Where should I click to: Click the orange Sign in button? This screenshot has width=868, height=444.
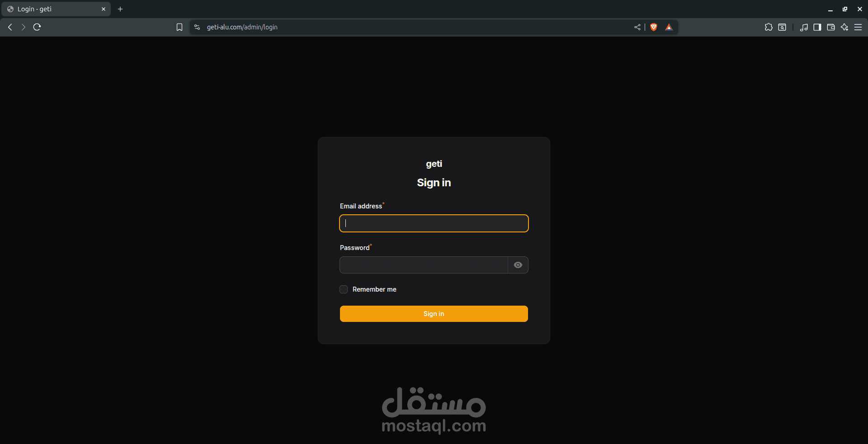pos(434,314)
